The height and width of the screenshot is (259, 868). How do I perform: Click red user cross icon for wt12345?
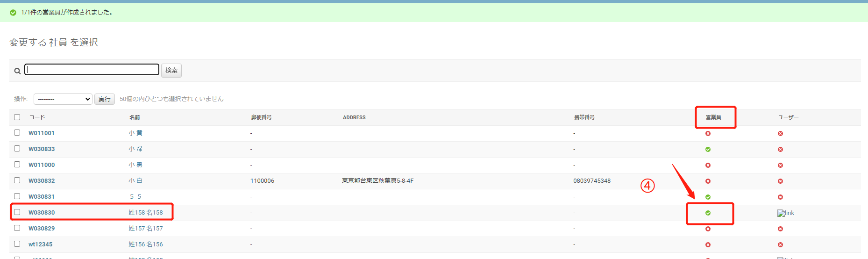(780, 245)
